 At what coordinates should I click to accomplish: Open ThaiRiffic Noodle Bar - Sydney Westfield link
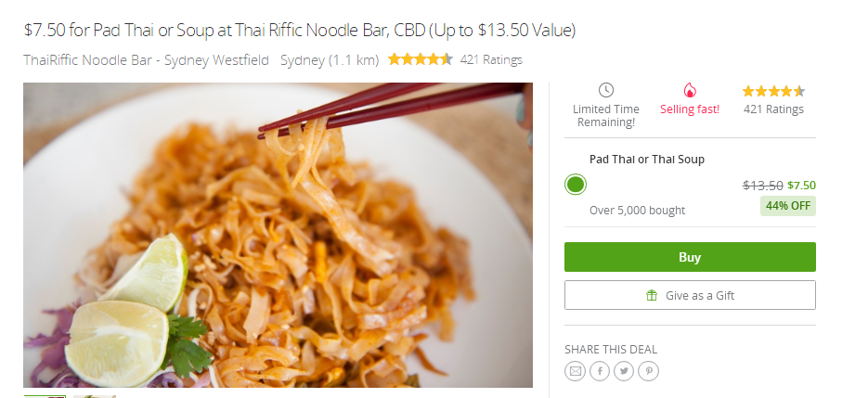[x=146, y=59]
